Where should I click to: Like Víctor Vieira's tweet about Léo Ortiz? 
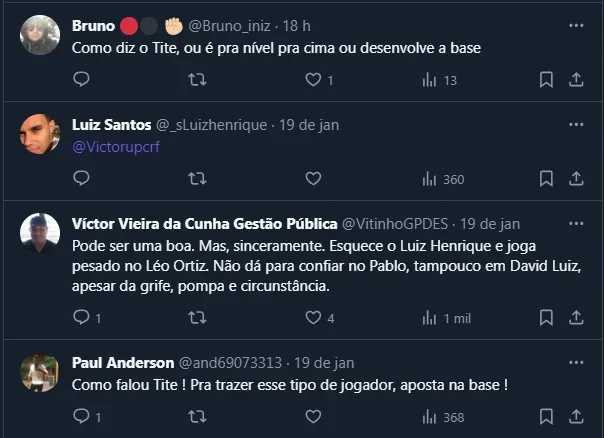(x=313, y=318)
